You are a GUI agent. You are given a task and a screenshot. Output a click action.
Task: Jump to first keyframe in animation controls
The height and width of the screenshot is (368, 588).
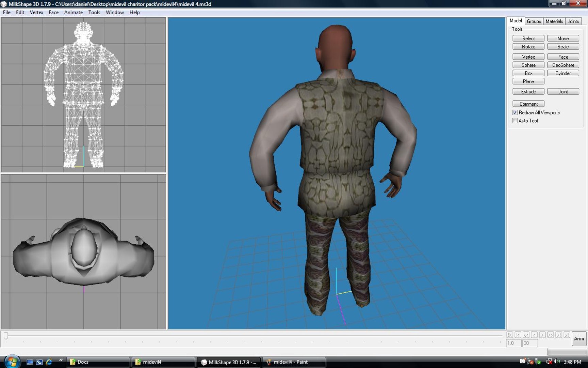pyautogui.click(x=510, y=335)
